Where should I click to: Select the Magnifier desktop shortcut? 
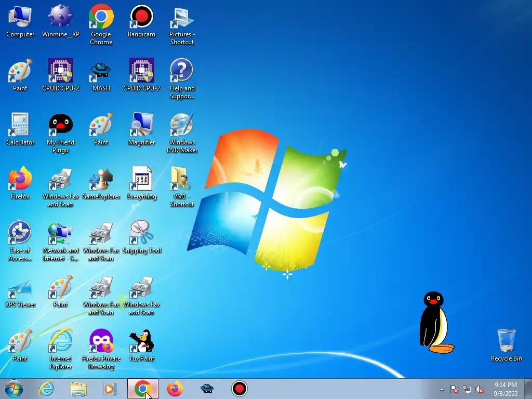click(141, 129)
